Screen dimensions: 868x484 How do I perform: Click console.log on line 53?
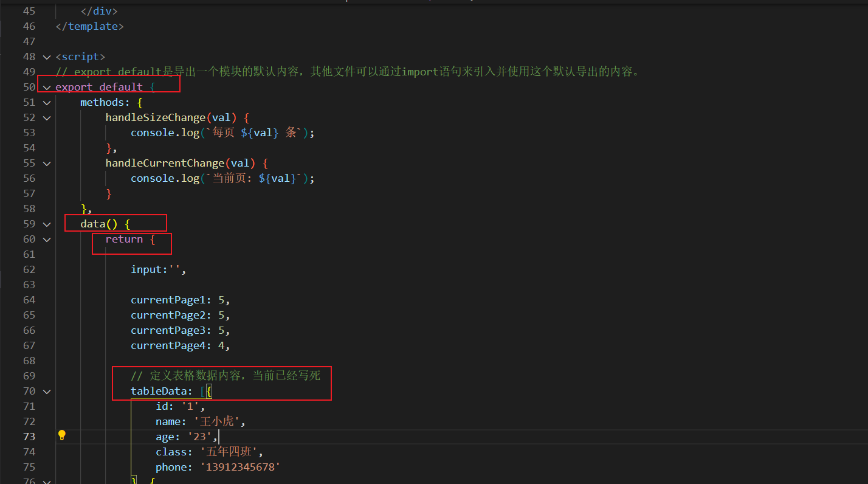pos(165,133)
